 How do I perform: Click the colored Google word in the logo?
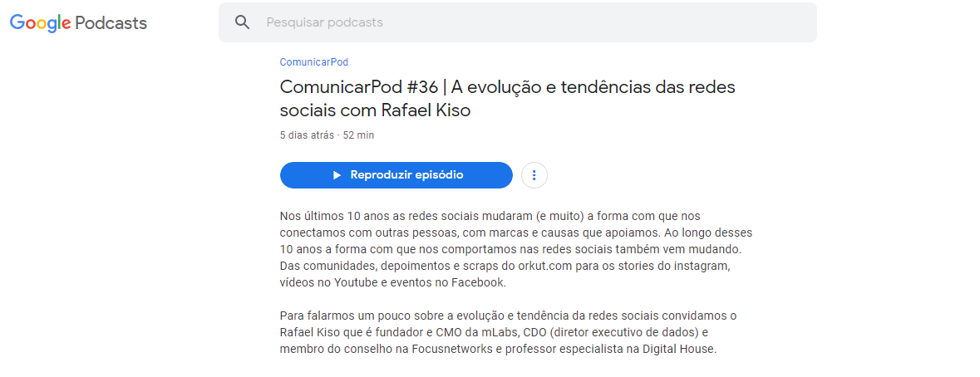tap(40, 23)
